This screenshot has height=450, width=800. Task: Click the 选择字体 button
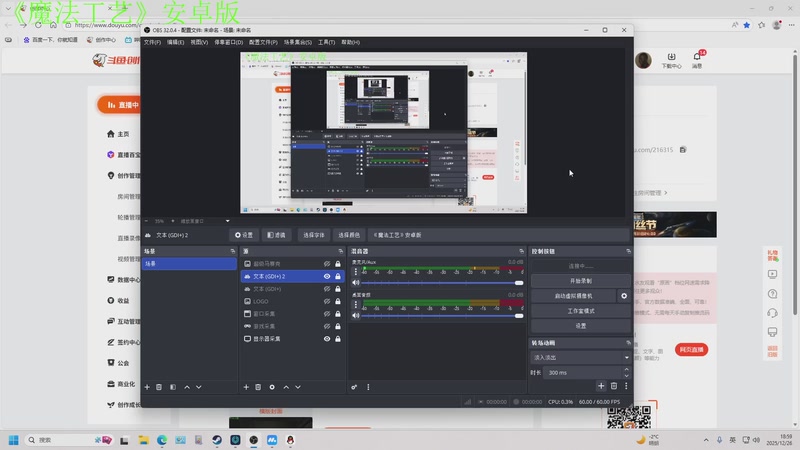click(x=313, y=235)
